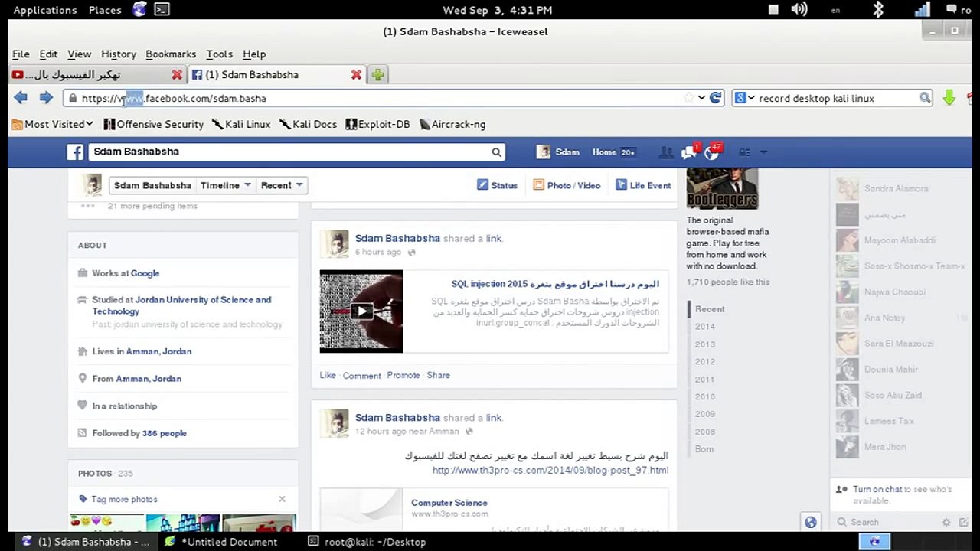
Task: Bookmark this page using the star icon
Action: (x=688, y=98)
